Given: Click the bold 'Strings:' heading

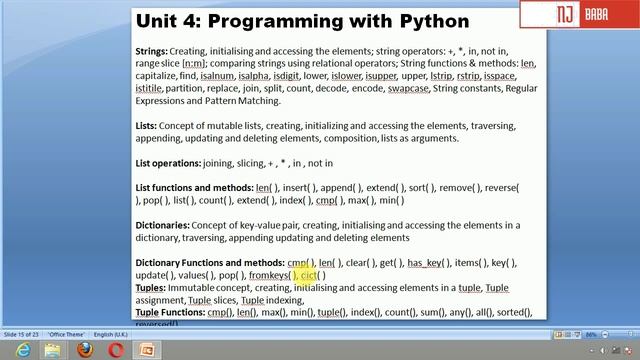Looking at the screenshot, I should 151,51.
